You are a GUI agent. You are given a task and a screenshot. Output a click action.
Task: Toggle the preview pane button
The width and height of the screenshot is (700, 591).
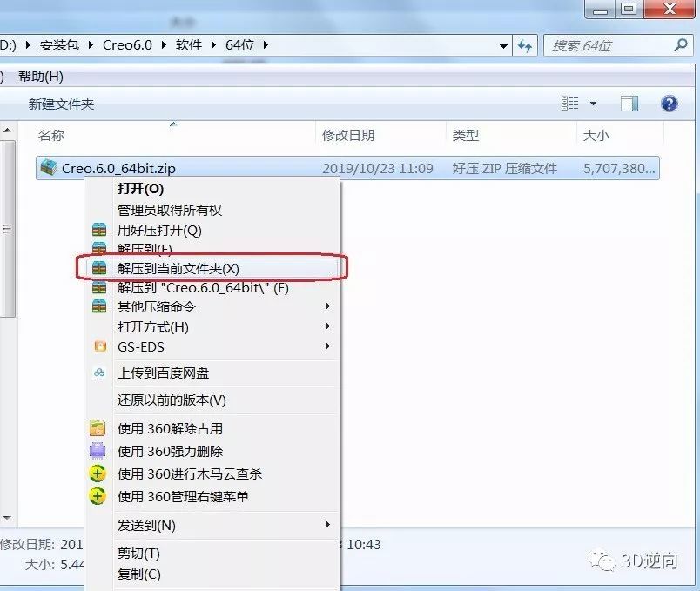[629, 104]
